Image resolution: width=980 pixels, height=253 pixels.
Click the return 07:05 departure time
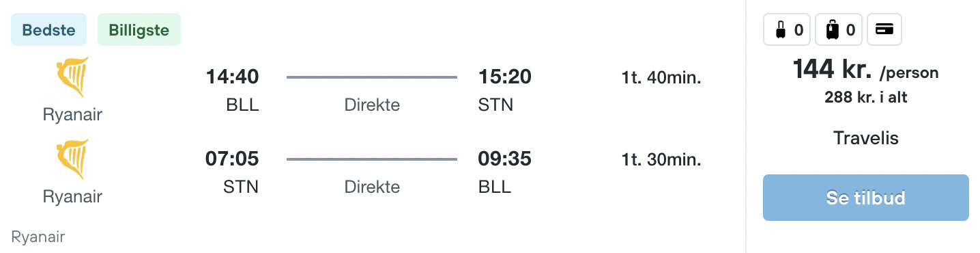(x=232, y=159)
